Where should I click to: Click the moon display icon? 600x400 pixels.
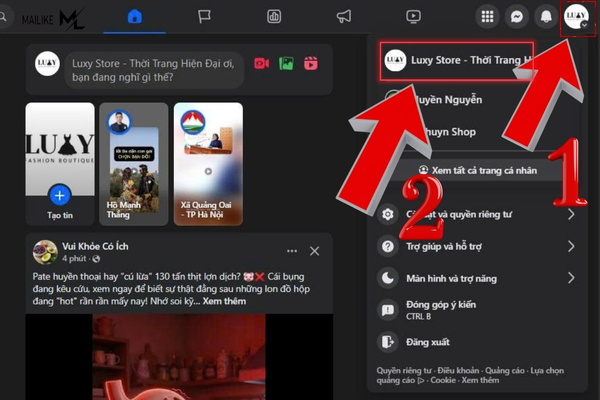[388, 278]
